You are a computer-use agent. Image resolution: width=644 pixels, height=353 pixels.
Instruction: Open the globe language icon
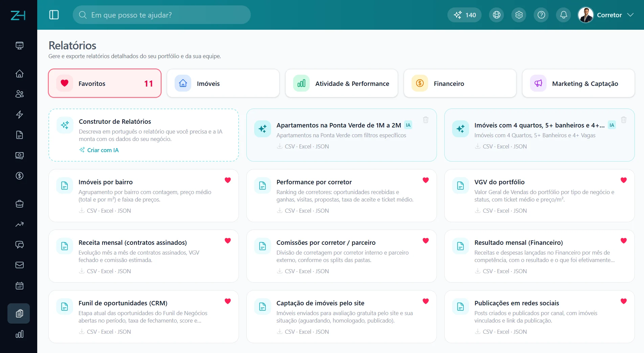(x=496, y=15)
